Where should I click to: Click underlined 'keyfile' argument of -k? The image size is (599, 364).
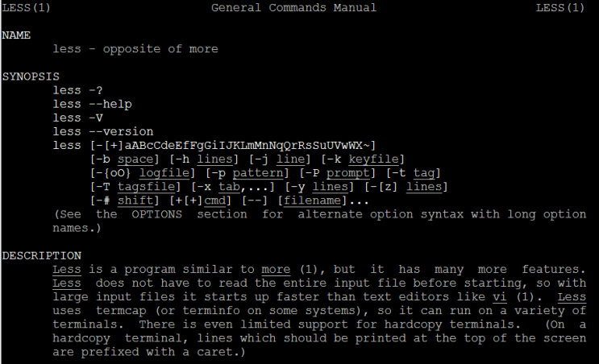click(376, 159)
